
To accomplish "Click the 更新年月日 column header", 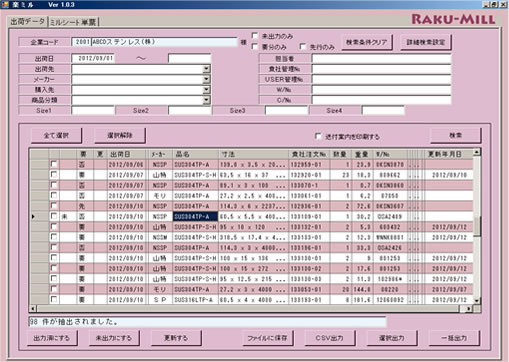I will click(x=449, y=154).
